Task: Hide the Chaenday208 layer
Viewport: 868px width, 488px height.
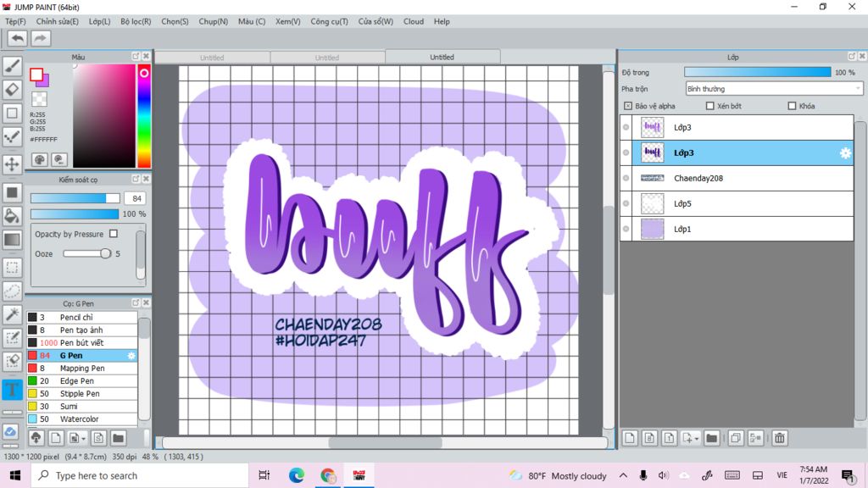Action: (626, 179)
